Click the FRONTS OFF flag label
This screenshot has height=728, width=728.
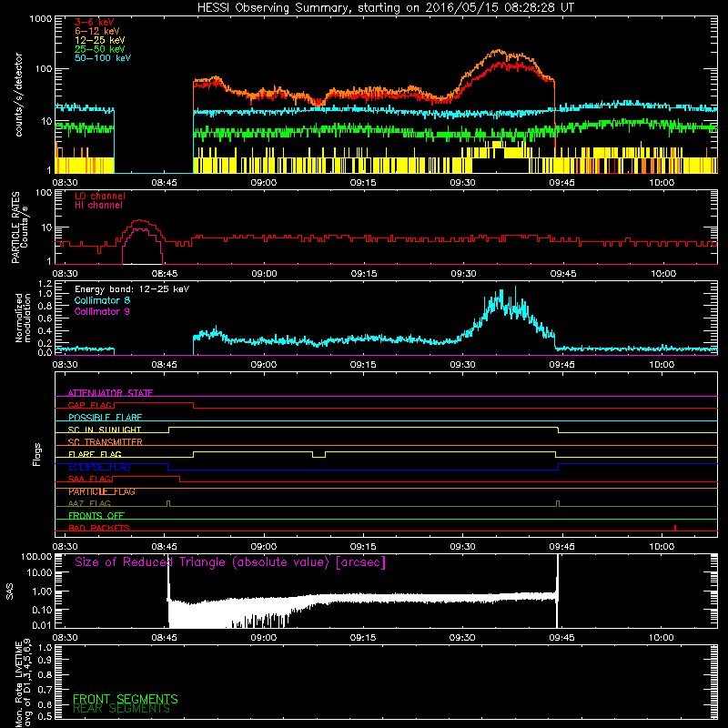pos(96,515)
